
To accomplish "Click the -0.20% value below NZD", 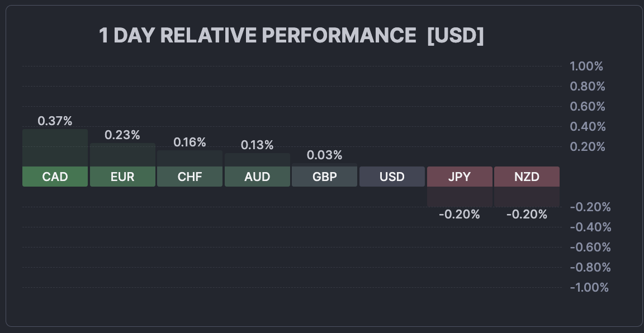I will coord(527,214).
